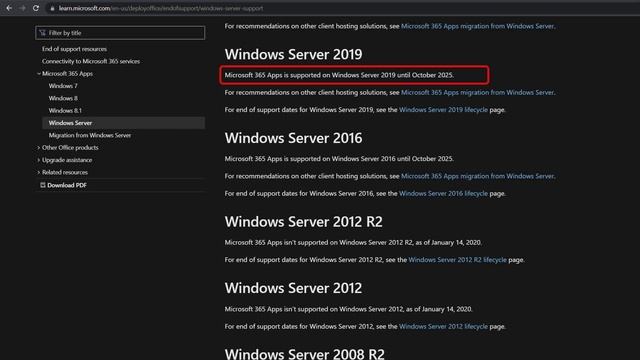Click text 'supported on Windows Server 2016 until October 2025'
Screen dimensions: 640x360
pyautogui.click(x=371, y=159)
